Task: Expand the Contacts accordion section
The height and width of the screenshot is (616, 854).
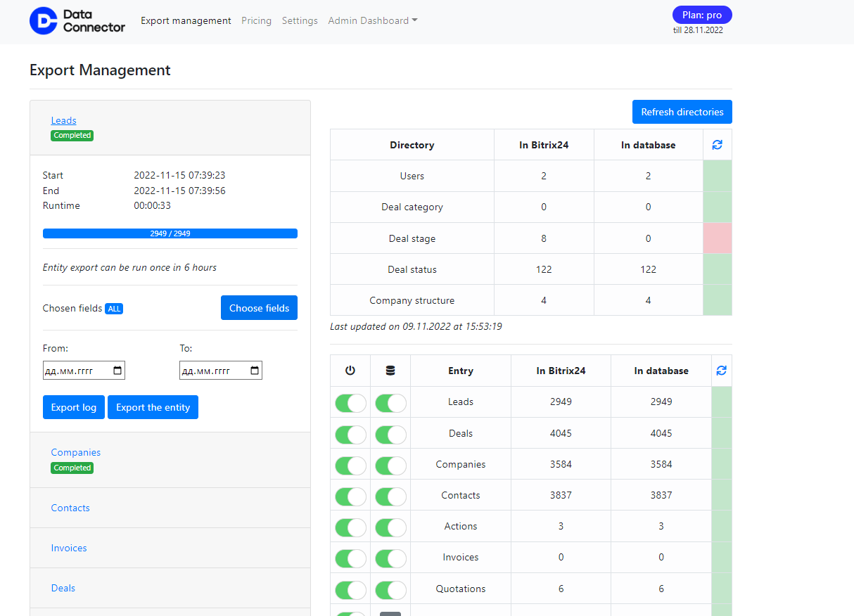Action: [70, 508]
